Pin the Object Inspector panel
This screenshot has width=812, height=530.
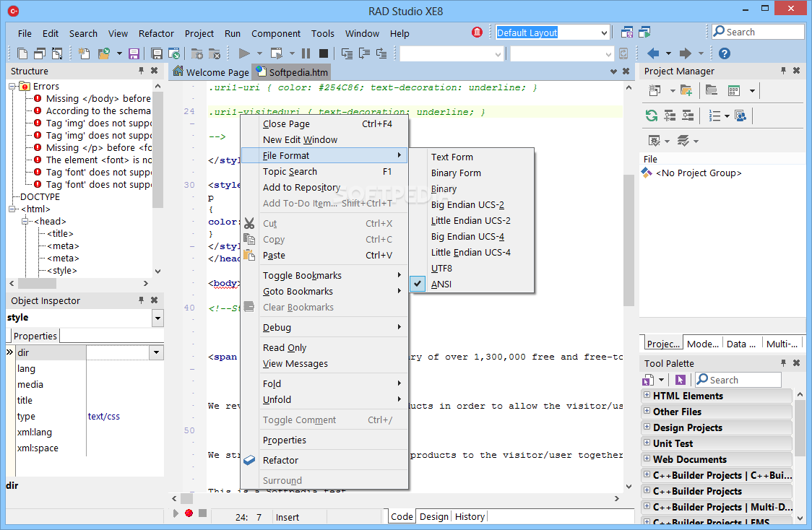coord(141,300)
